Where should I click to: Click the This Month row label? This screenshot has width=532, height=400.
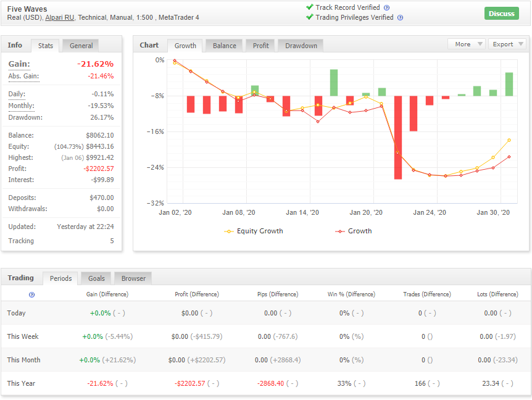point(23,360)
